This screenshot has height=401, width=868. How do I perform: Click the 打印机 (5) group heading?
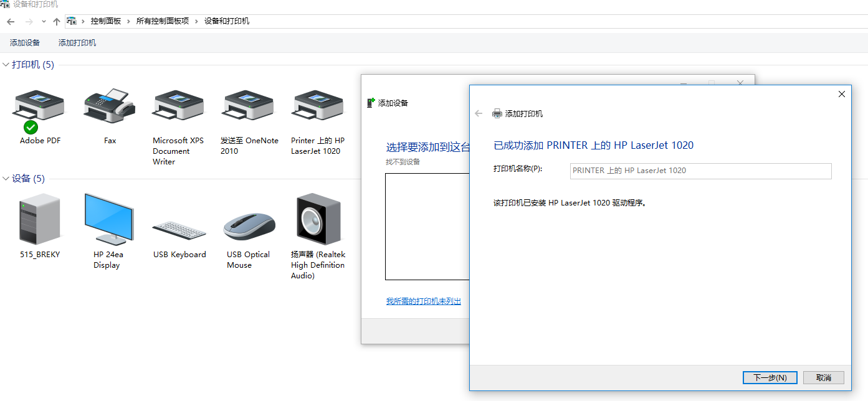33,65
